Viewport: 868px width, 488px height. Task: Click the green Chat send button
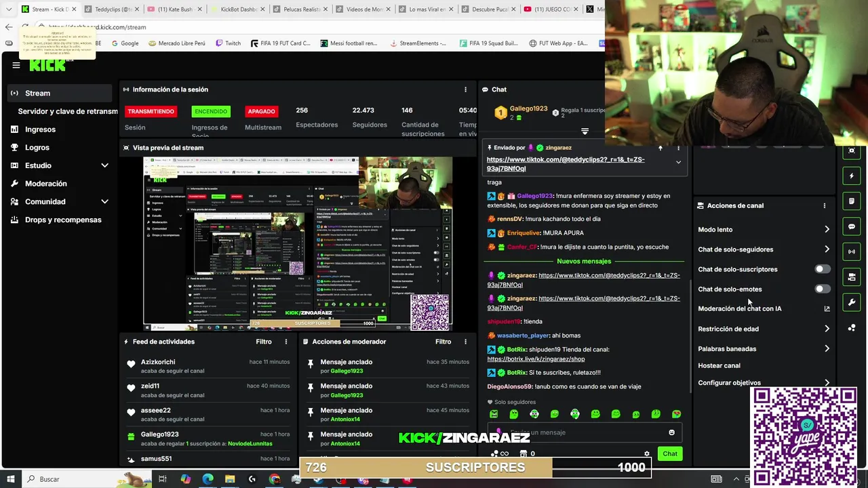(x=670, y=453)
